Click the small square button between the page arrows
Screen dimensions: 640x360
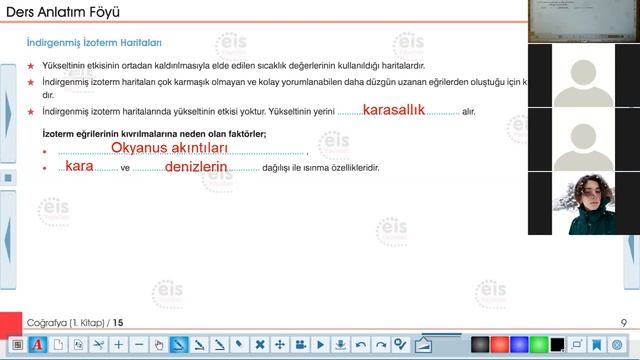pos(8,178)
